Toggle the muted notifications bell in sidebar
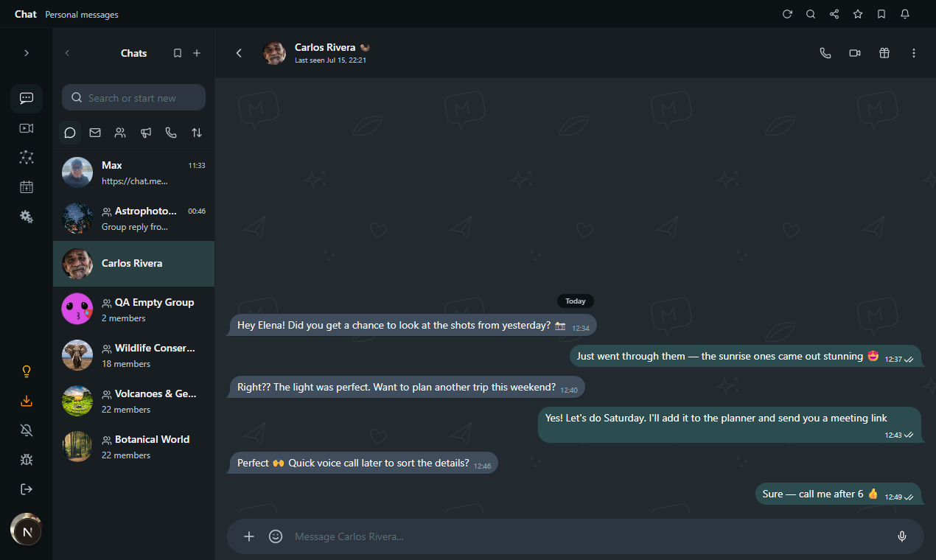The image size is (936, 560). pyautogui.click(x=27, y=430)
